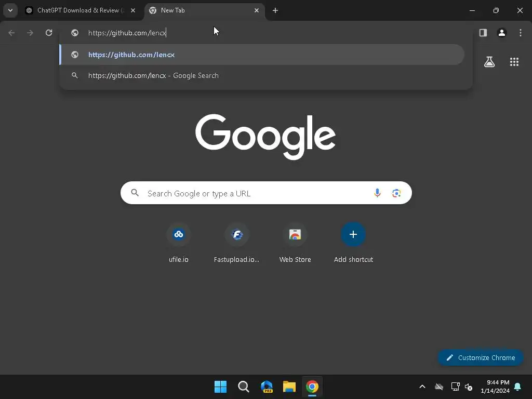Open the Fastupload.io shortcut

[x=237, y=243]
